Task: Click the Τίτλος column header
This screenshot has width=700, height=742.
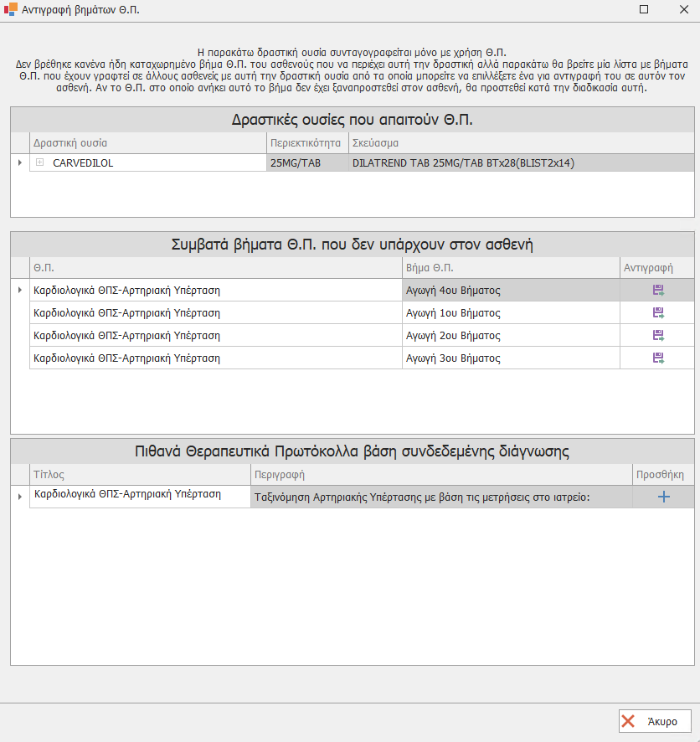Action: coord(139,474)
